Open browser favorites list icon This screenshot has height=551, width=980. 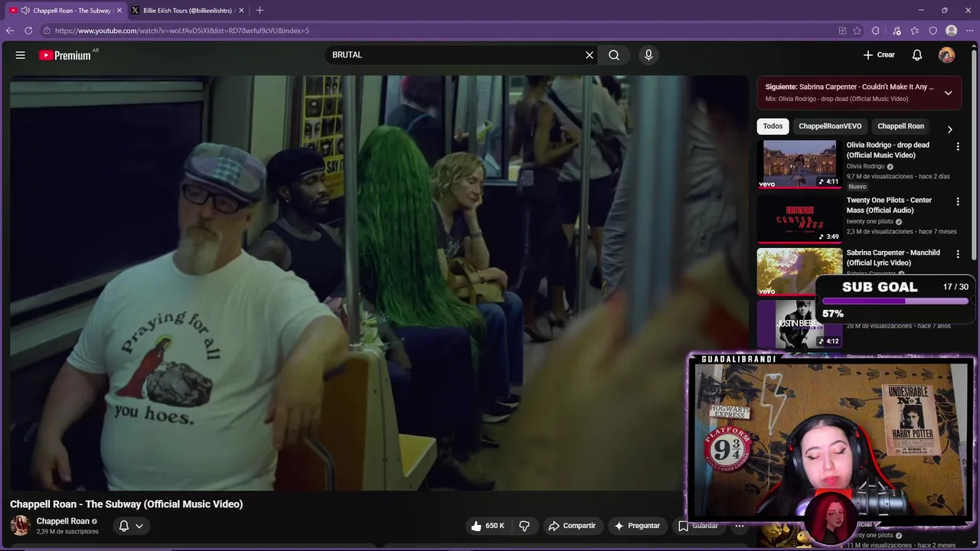(915, 31)
